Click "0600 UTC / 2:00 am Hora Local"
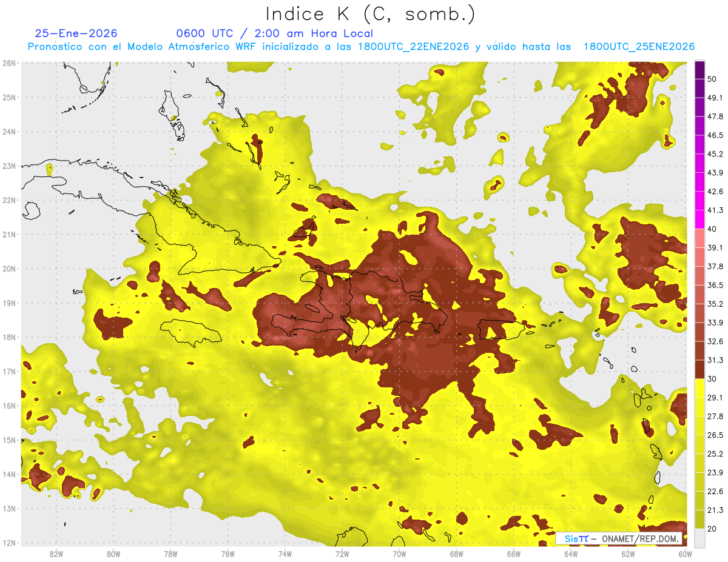This screenshot has height=562, width=728. (x=274, y=33)
